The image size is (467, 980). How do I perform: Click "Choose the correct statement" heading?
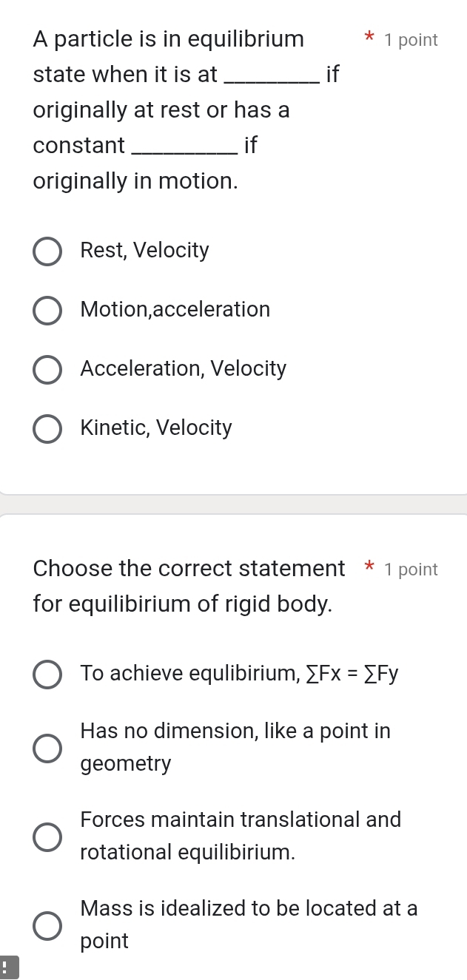click(x=189, y=568)
